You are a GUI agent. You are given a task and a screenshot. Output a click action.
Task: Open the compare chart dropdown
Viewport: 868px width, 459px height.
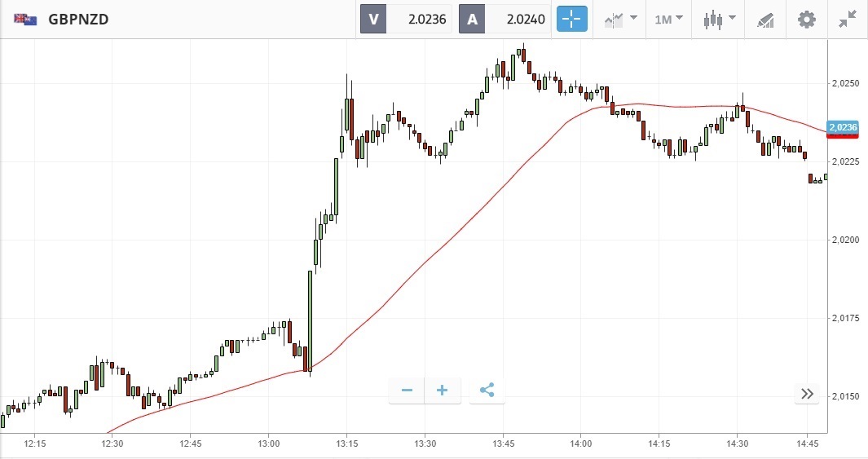point(620,19)
